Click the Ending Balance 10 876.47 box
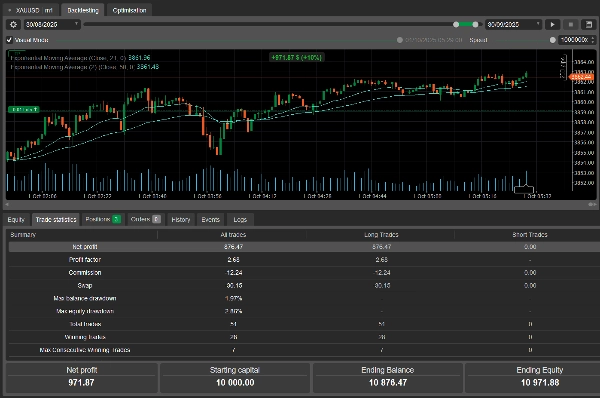Image resolution: width=600 pixels, height=398 pixels. [387, 377]
